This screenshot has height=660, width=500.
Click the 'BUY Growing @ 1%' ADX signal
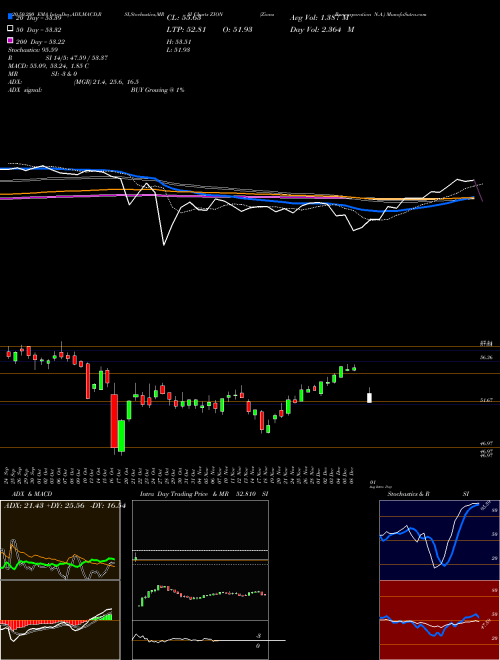click(157, 90)
